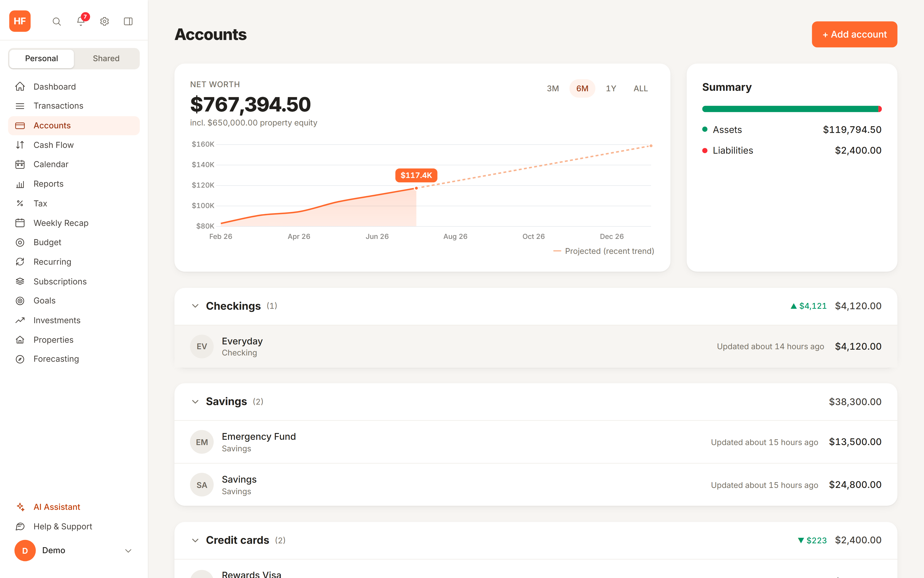Viewport: 924px width, 578px height.
Task: Open the Cash Flow page
Action: 74,145
